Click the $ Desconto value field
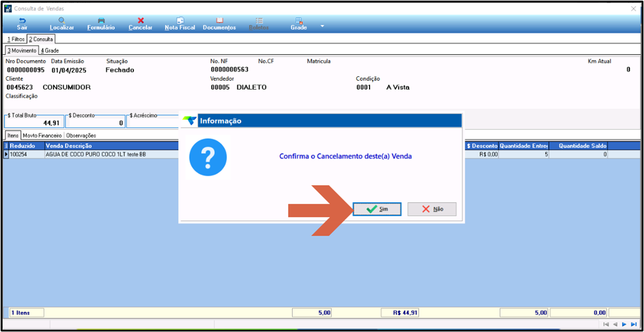644x332 pixels. [x=95, y=122]
